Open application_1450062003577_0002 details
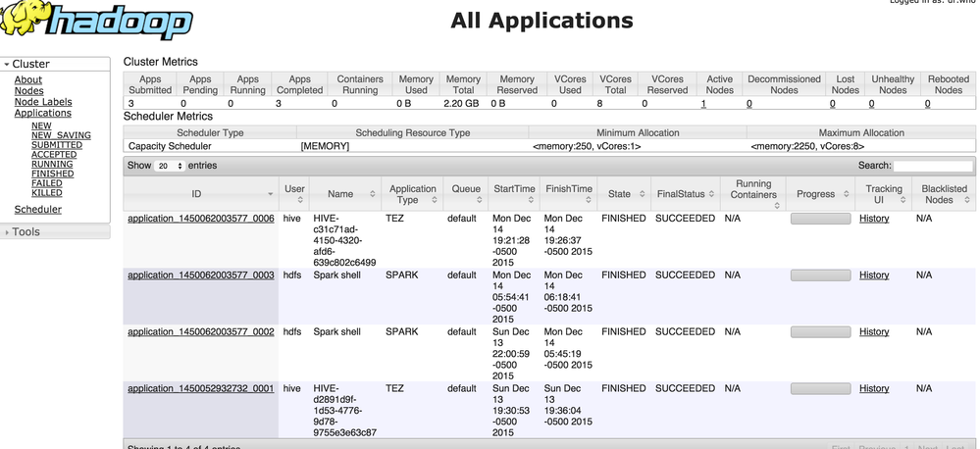The height and width of the screenshot is (449, 980). [x=201, y=332]
